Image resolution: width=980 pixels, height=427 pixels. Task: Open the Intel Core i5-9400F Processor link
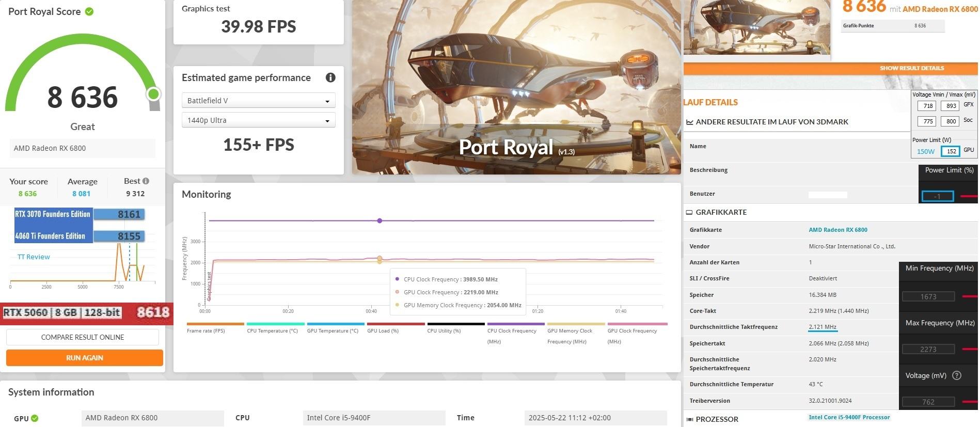coord(849,417)
